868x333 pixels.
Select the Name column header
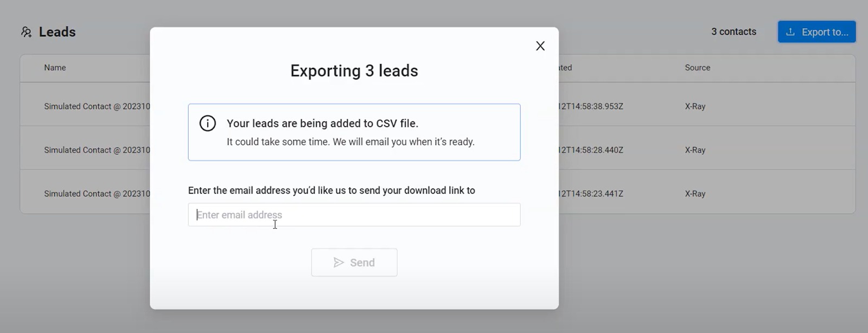[55, 68]
